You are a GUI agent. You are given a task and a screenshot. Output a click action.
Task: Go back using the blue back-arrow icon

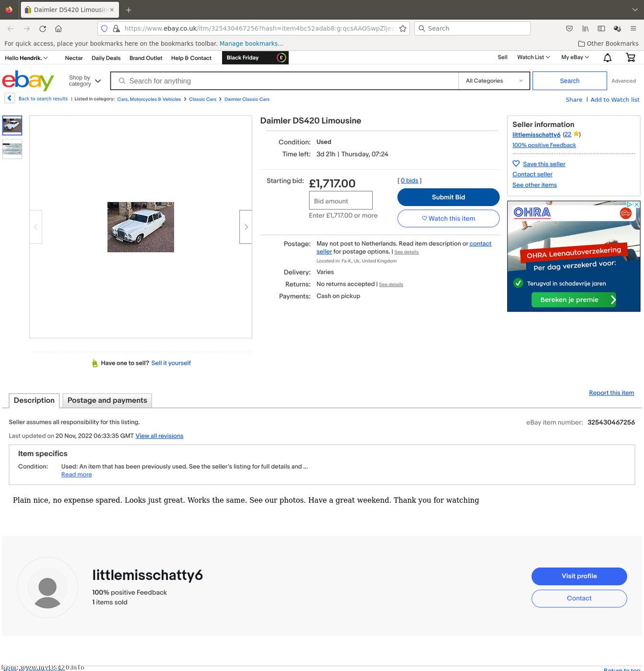click(10, 98)
